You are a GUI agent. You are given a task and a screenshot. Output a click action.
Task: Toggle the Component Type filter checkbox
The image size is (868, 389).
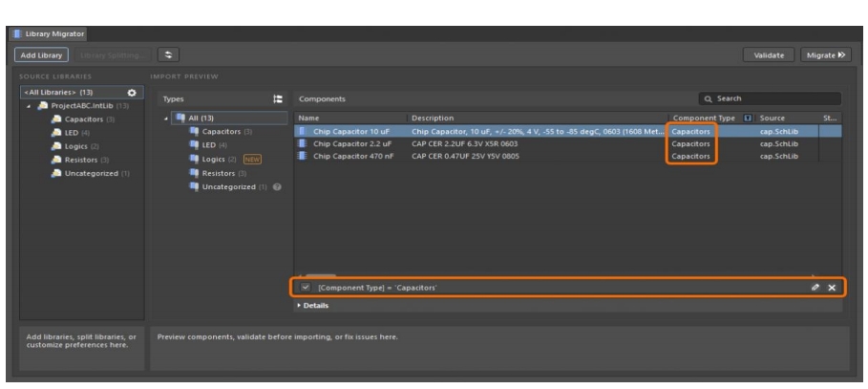point(305,288)
